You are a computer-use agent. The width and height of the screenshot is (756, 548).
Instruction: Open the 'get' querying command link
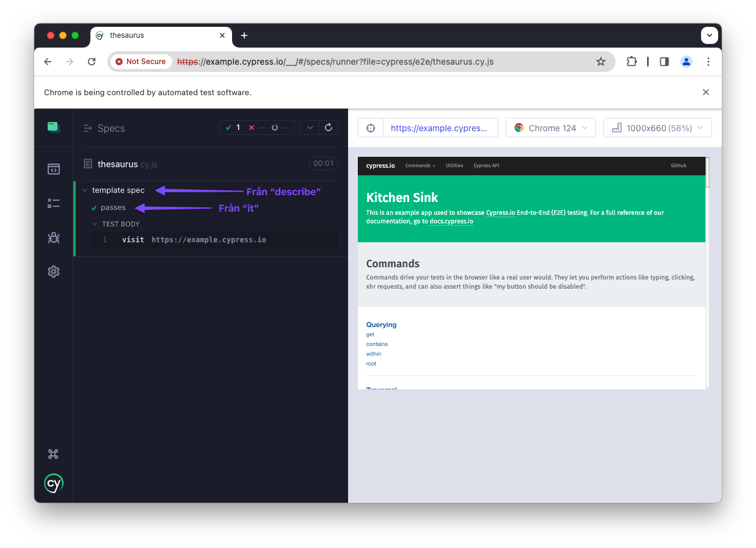tap(370, 334)
